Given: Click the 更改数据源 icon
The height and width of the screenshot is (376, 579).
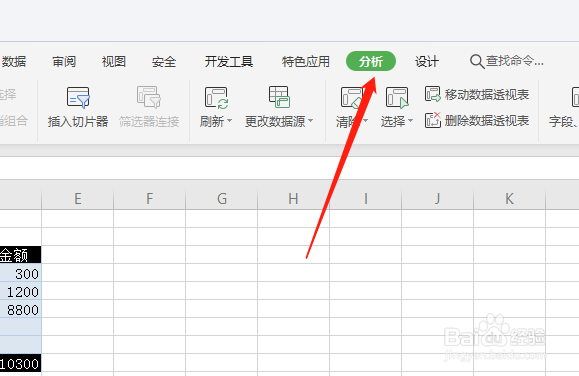Looking at the screenshot, I should pyautogui.click(x=280, y=97).
